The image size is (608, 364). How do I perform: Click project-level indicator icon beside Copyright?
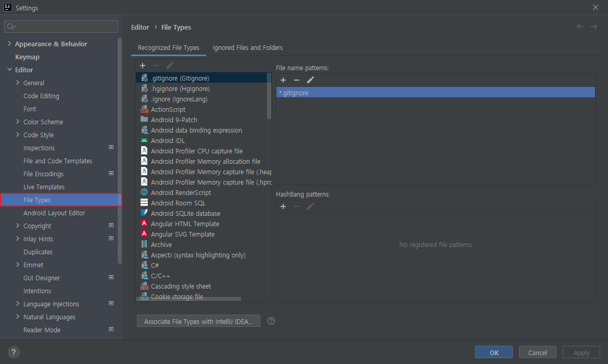click(x=111, y=225)
